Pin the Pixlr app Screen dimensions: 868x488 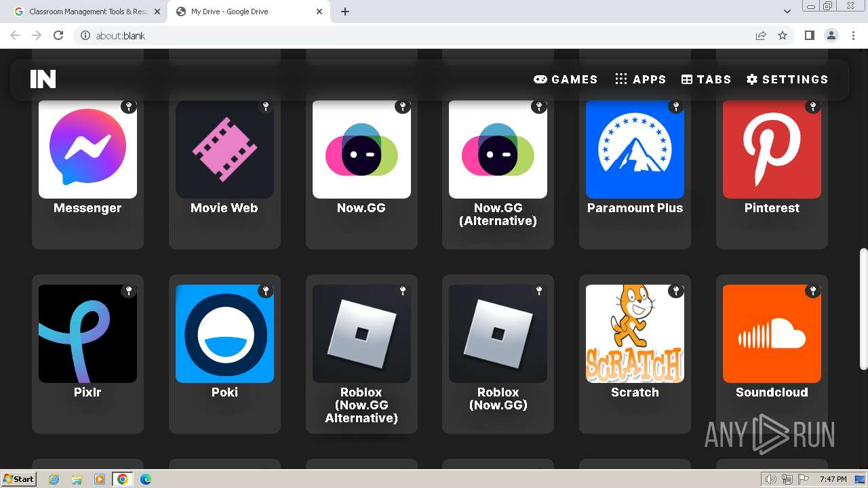(129, 291)
